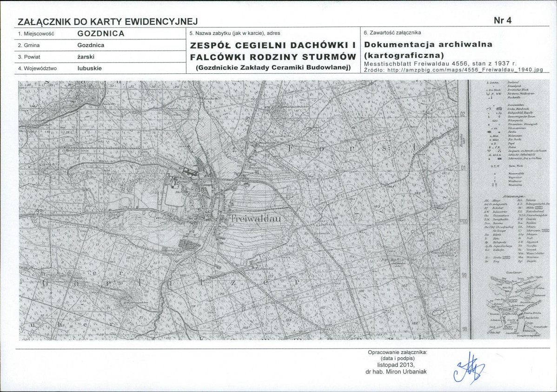
Task: Click the blue handwritten signature
Action: pos(469,369)
